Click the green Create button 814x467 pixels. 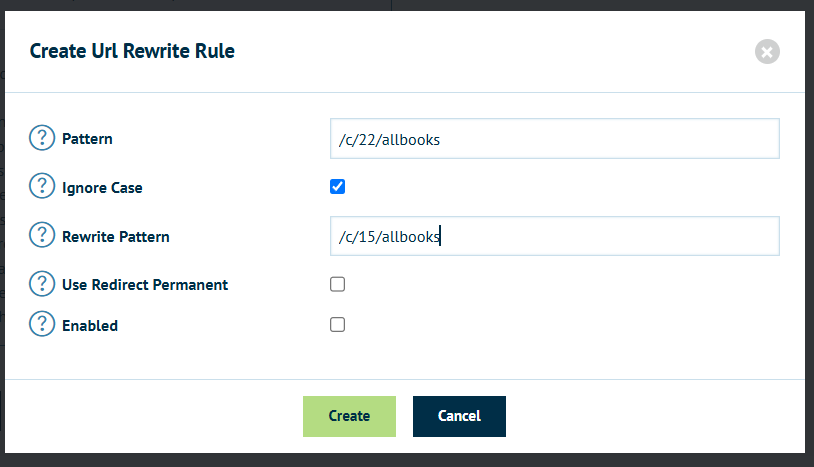349,416
